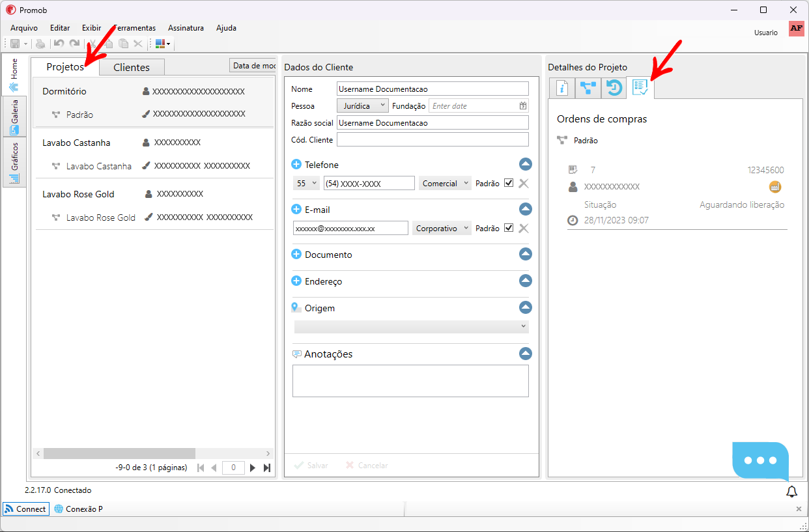
Task: Open the Pessoa Jurídica dropdown
Action: (x=363, y=105)
